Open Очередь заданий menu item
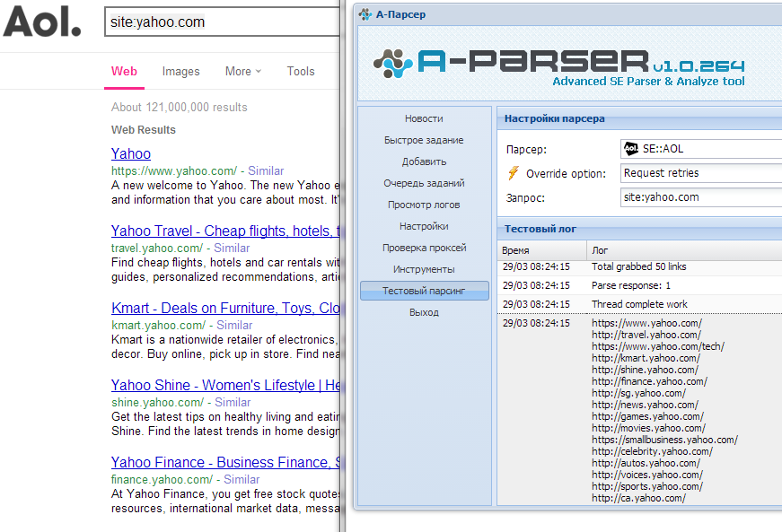The height and width of the screenshot is (532, 782). click(424, 183)
